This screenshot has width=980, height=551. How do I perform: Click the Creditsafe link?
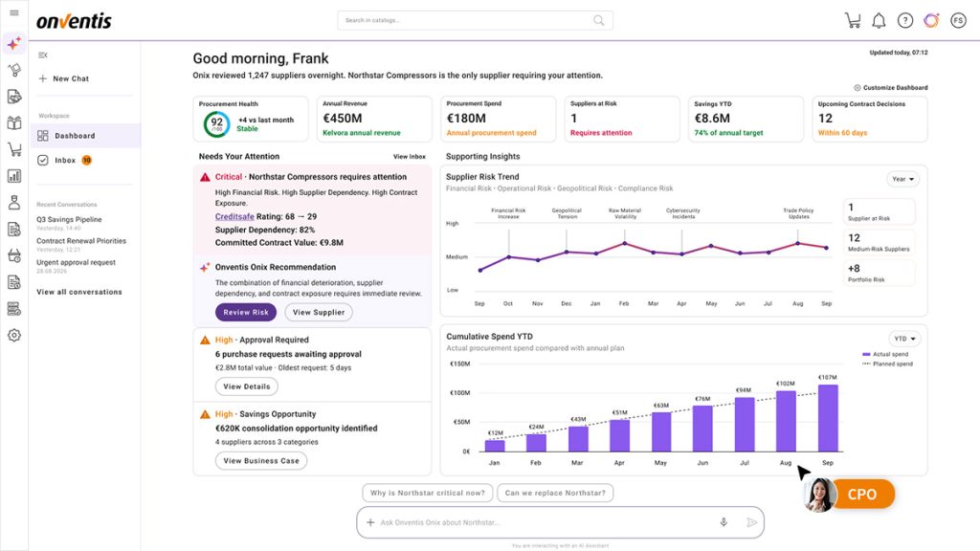(234, 217)
